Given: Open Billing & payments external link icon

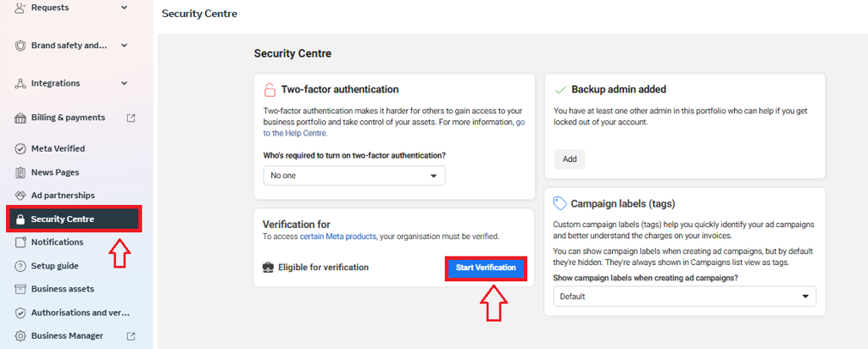Looking at the screenshot, I should pos(131,118).
